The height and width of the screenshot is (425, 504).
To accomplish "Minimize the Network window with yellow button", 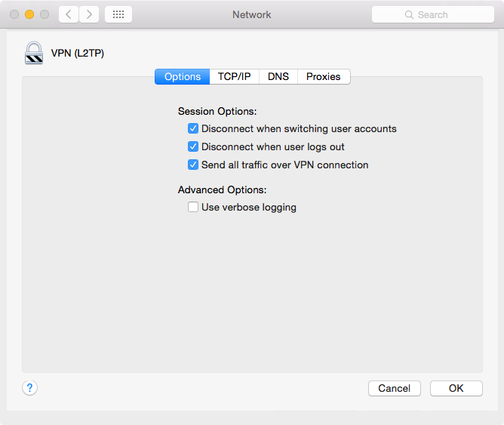I will tap(29, 14).
